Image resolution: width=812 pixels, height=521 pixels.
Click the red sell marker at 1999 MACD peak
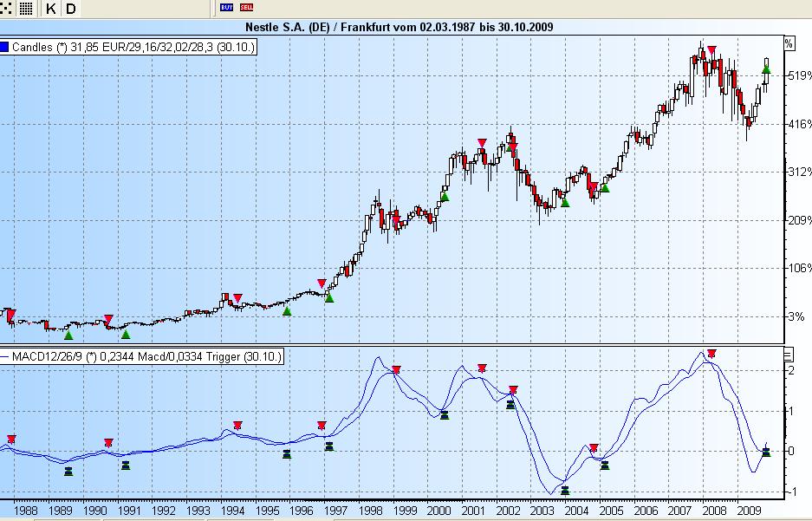pyautogui.click(x=396, y=369)
